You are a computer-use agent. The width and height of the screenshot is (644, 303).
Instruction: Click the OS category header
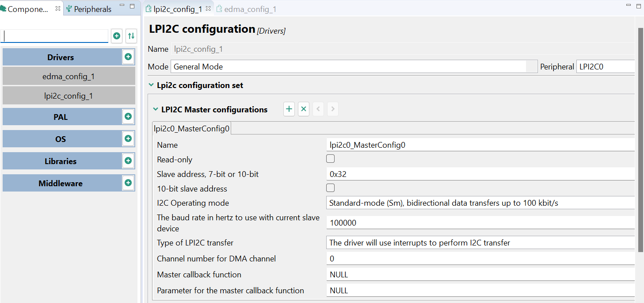pos(61,139)
